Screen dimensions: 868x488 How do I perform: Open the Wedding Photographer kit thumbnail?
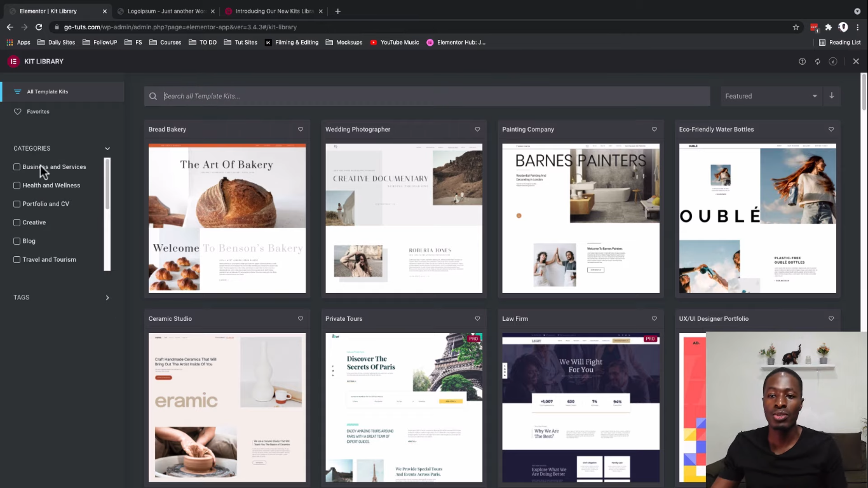(404, 218)
